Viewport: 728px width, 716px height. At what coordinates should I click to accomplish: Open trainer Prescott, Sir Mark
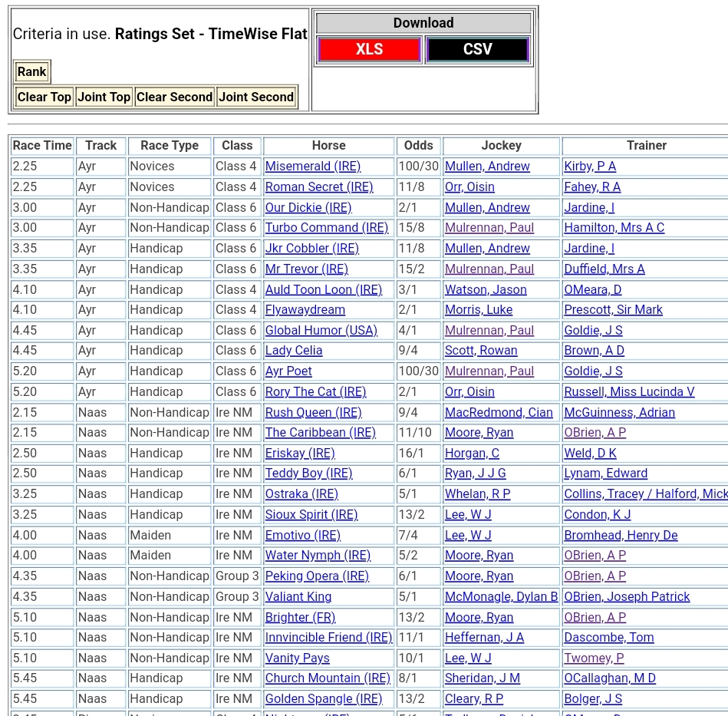click(613, 310)
